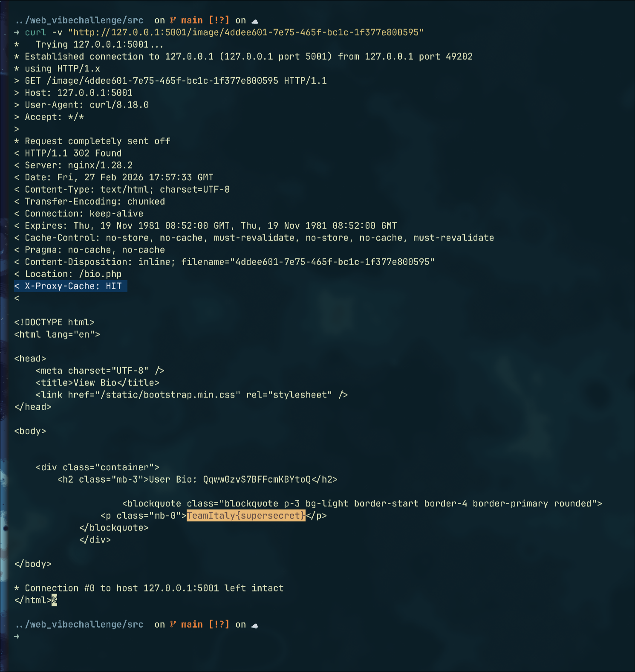Screen dimensions: 635x672
Task: Click the inverted percent marker after </html>
Action: point(54,600)
